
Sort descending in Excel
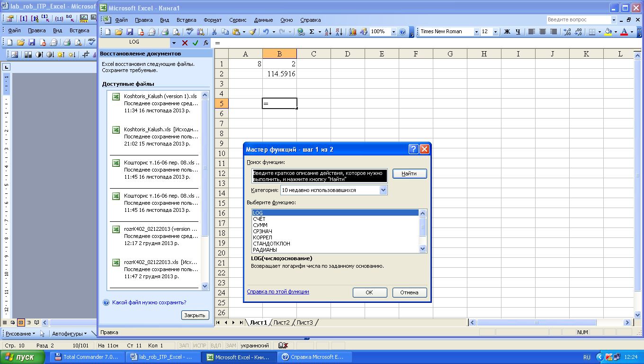pos(339,32)
